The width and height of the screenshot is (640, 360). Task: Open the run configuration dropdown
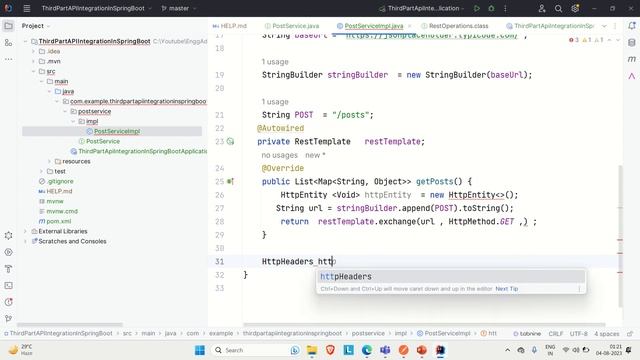pos(422,8)
